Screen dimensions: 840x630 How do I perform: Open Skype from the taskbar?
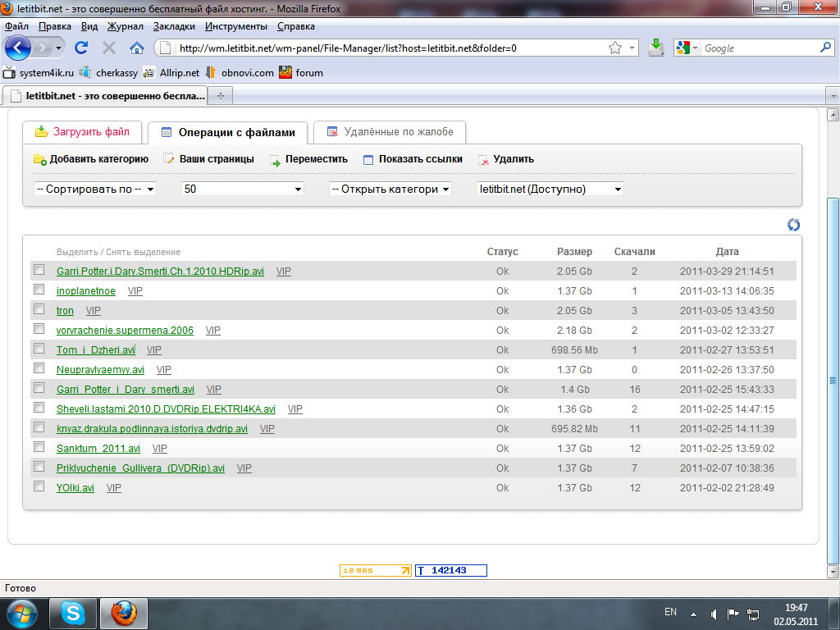coord(73,614)
